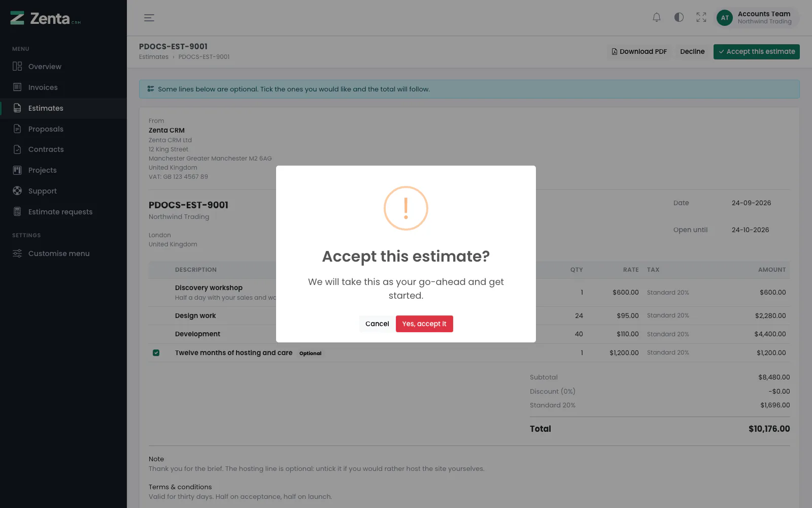Decline this estimate
The height and width of the screenshot is (508, 812).
point(692,52)
